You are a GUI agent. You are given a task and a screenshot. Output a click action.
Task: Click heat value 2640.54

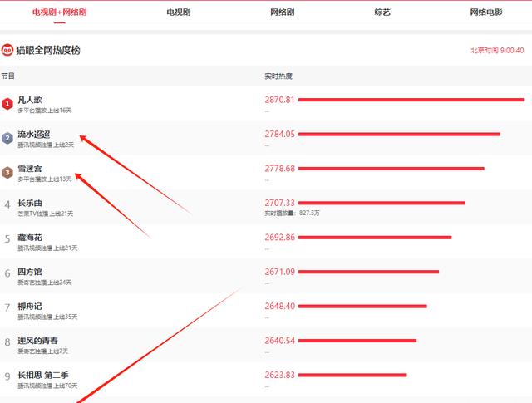point(279,341)
